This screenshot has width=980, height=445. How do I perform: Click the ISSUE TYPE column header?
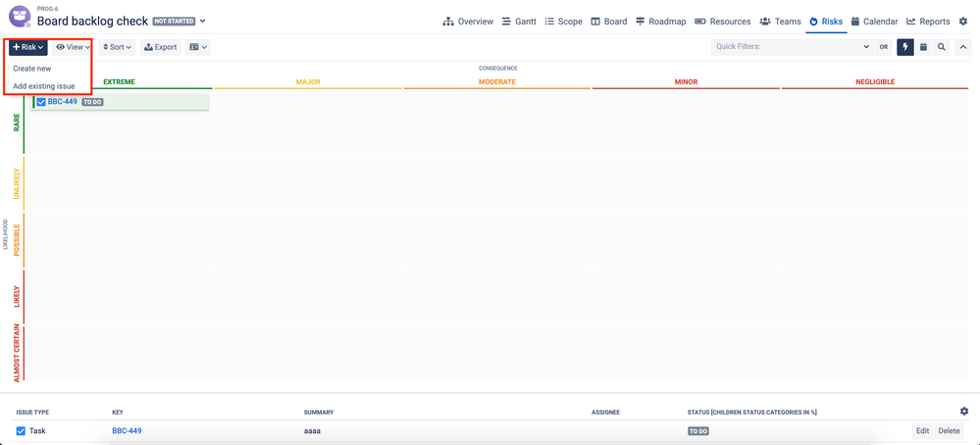(32, 413)
